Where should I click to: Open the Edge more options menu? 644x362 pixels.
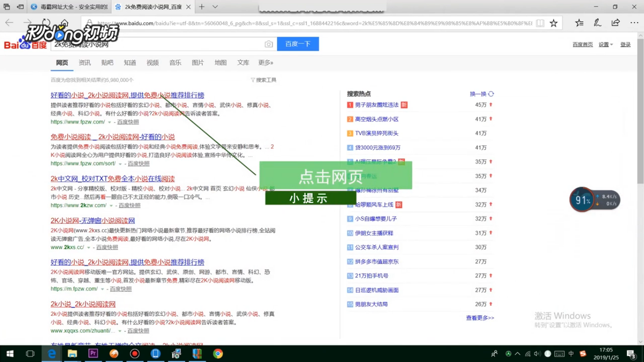(x=634, y=23)
